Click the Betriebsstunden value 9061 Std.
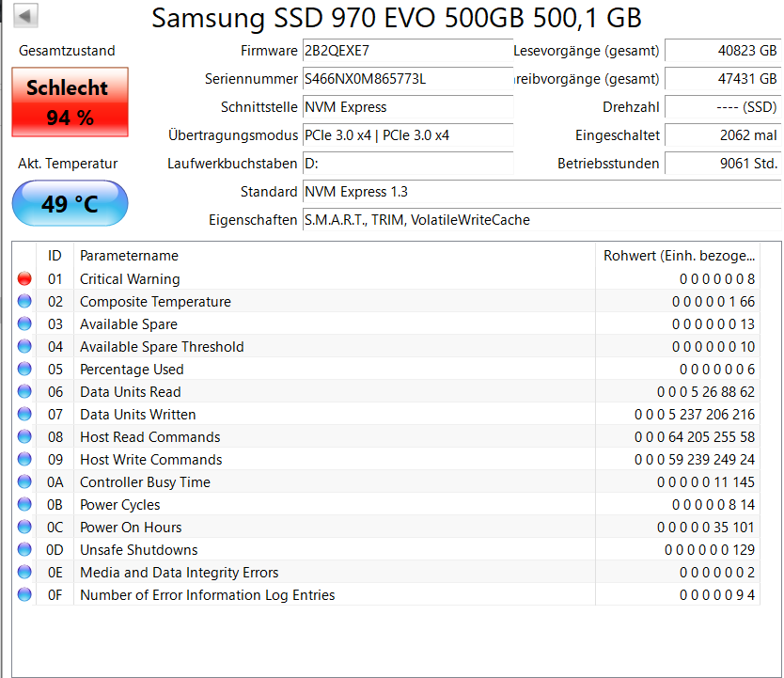The width and height of the screenshot is (784, 678). click(723, 164)
